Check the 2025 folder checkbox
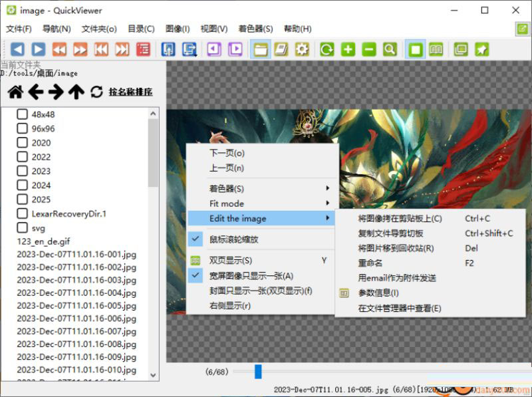The height and width of the screenshot is (397, 532). [x=22, y=199]
